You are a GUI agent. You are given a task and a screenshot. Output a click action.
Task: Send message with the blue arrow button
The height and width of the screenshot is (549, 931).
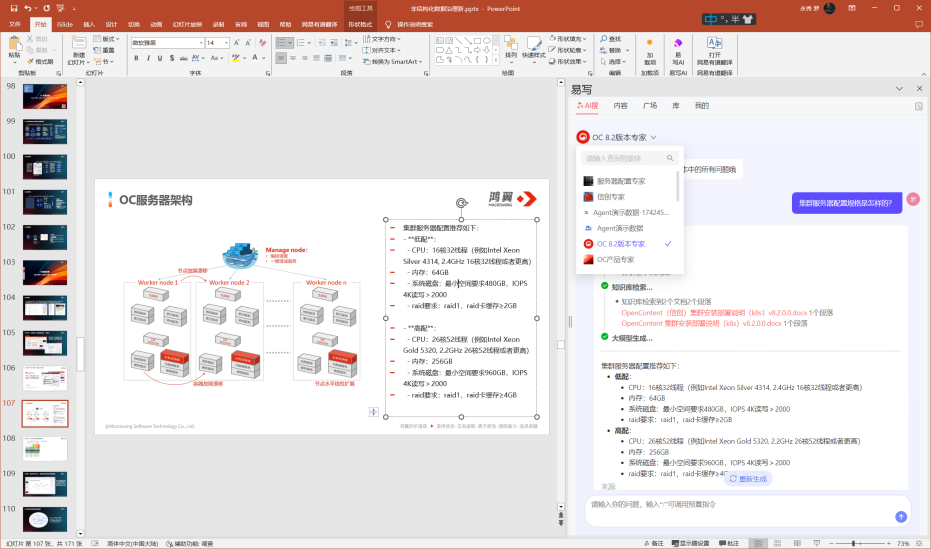901,516
